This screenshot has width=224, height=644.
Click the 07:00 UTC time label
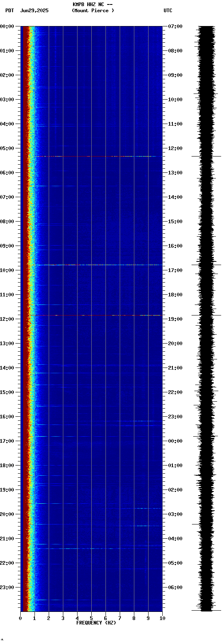(x=175, y=26)
